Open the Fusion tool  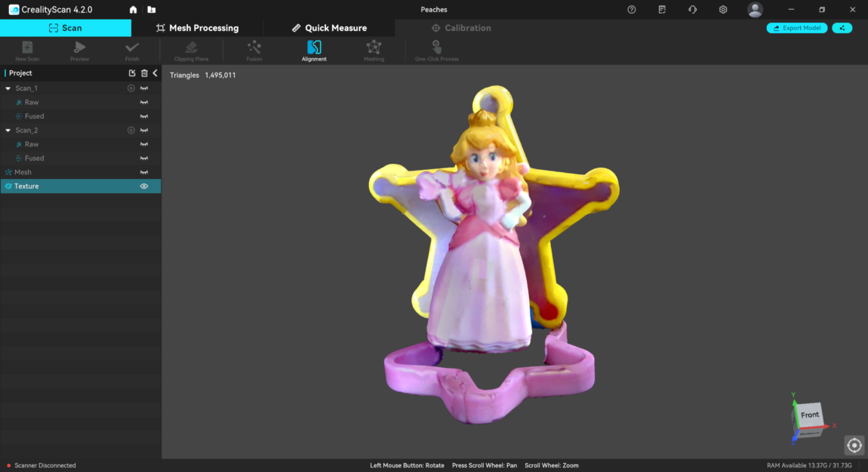click(254, 50)
